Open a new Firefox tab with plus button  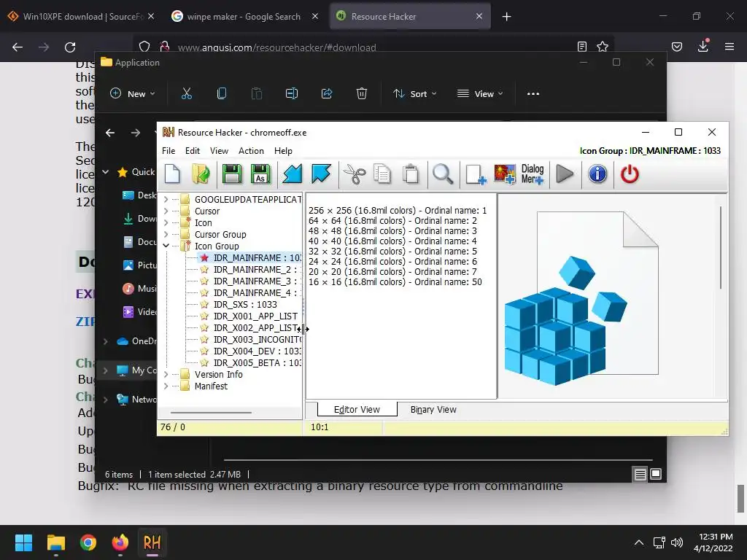(506, 17)
